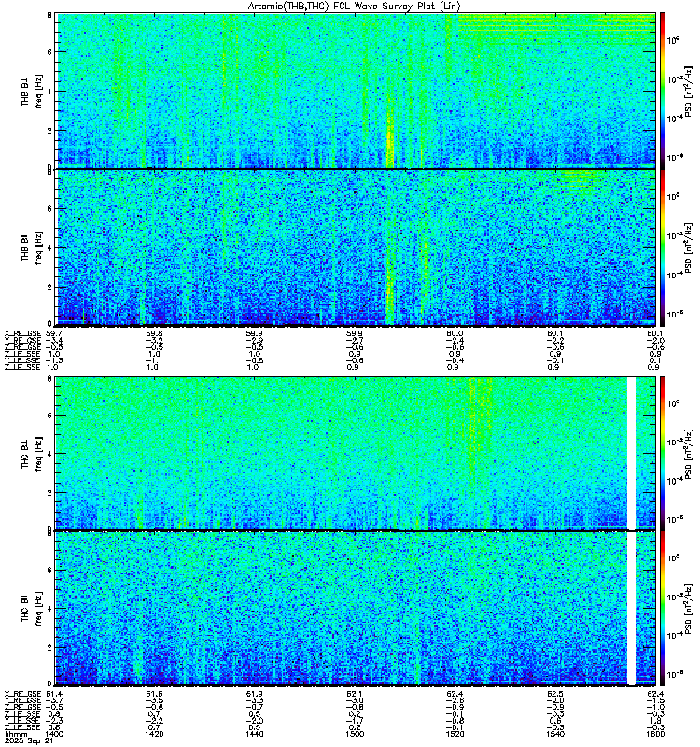Viewport: 700px width, 747px height.
Task: Click the "PSD [nT²/Hz]" label of THB B⊥ panel
Action: 688,92
